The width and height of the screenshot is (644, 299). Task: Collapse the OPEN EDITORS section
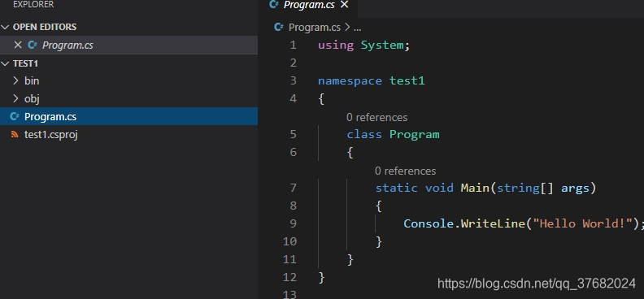tap(5, 27)
